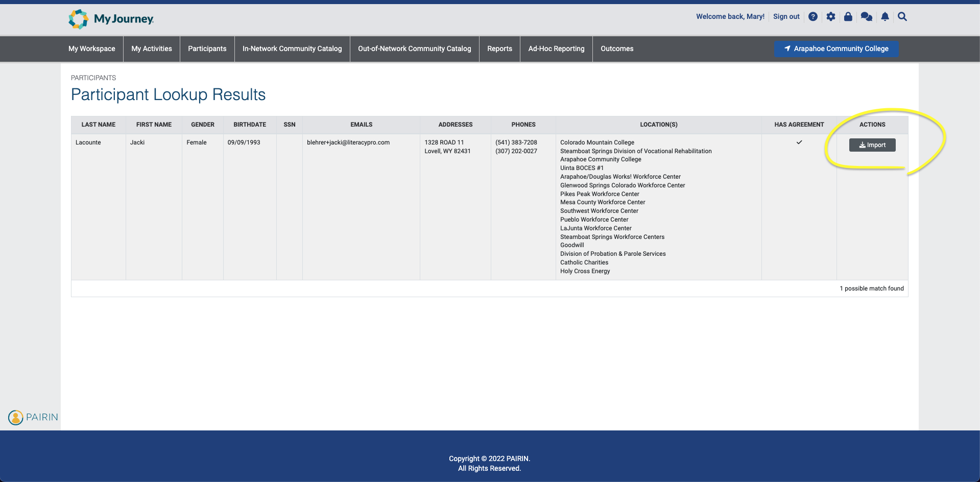Sign out of the account
This screenshot has height=482, width=980.
pos(786,17)
